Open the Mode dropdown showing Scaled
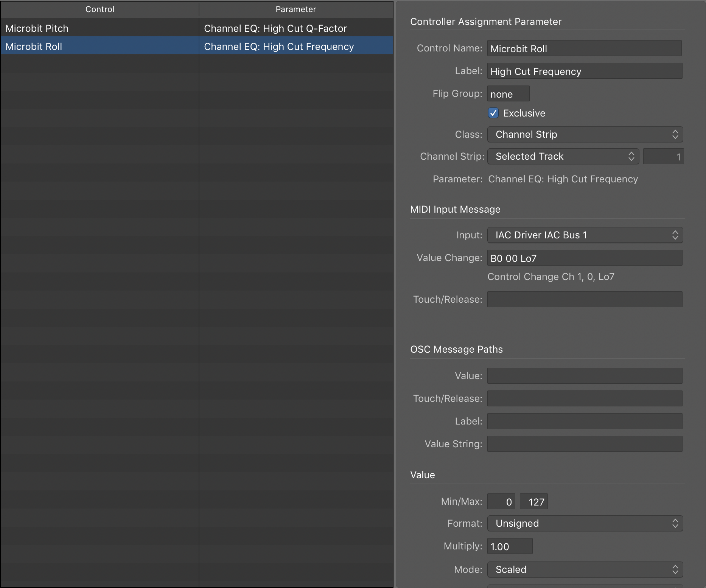Image resolution: width=706 pixels, height=588 pixels. click(585, 569)
